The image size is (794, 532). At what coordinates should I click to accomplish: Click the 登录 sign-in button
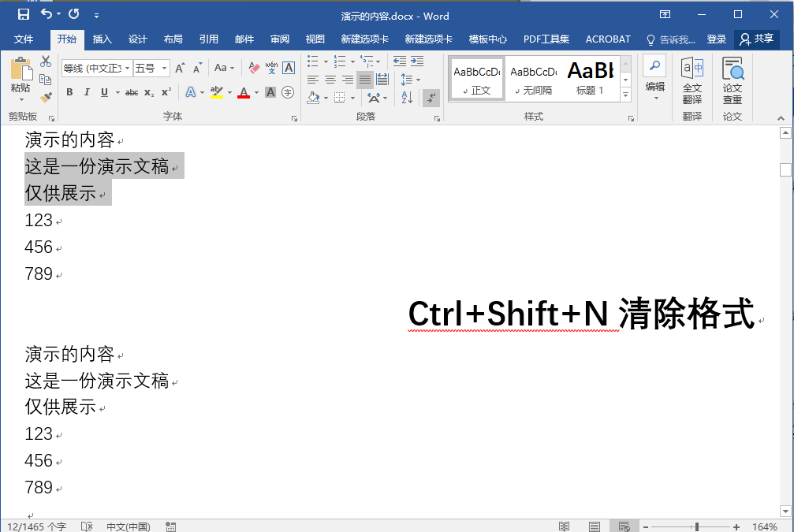(716, 39)
